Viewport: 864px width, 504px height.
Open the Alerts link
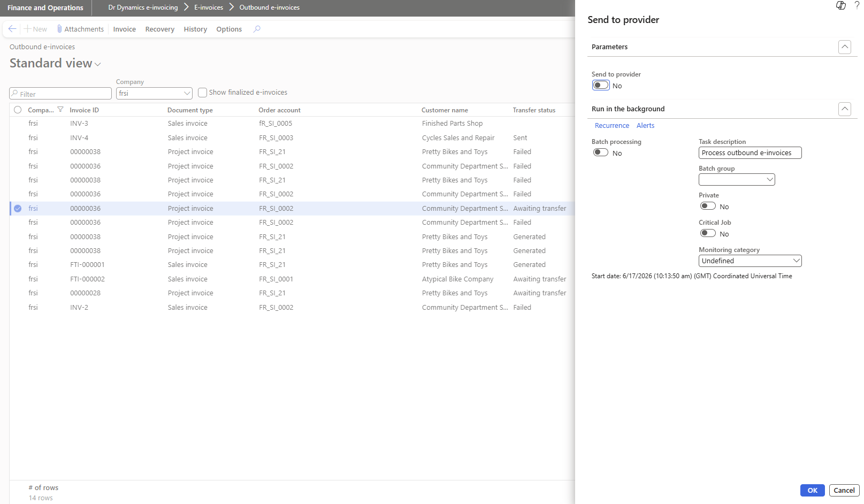coord(645,126)
